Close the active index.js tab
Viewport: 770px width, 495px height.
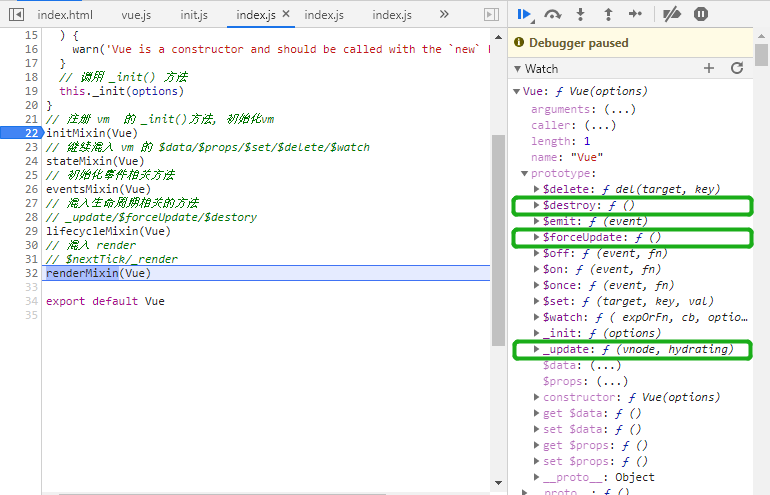[x=286, y=14]
